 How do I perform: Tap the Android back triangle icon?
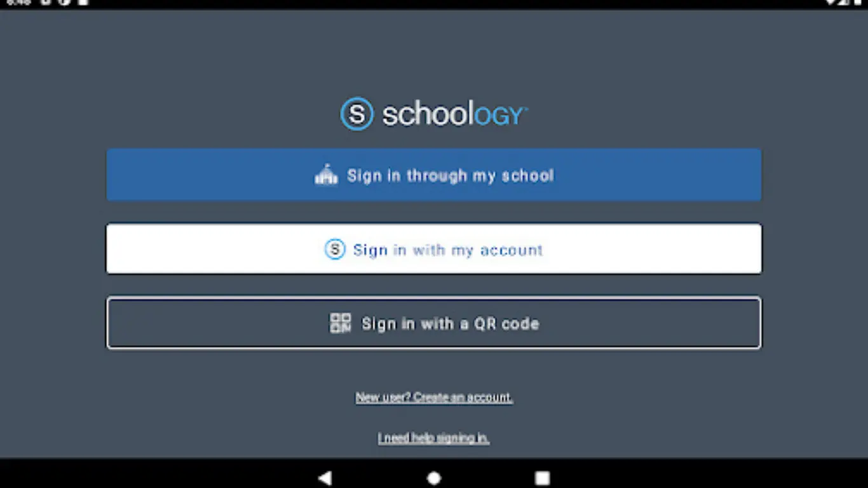coord(325,477)
